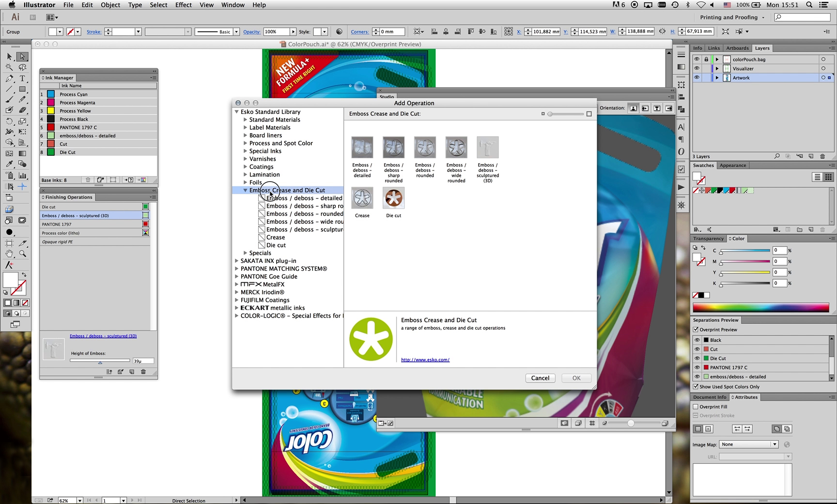Toggle Overprint Preview checkbox

(x=696, y=330)
